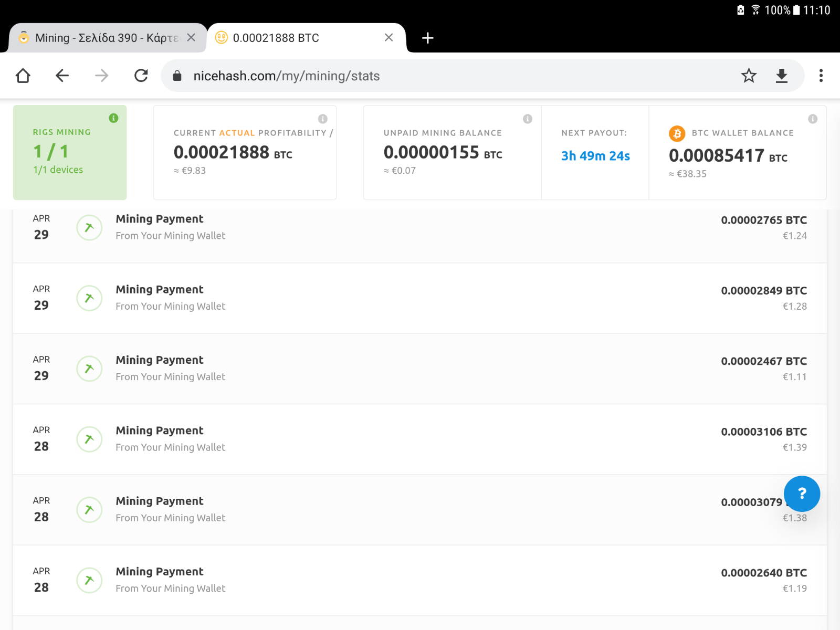Viewport: 840px width, 630px height.
Task: Click pickaxe icon of 0.00002640 BTC payment
Action: click(x=89, y=580)
